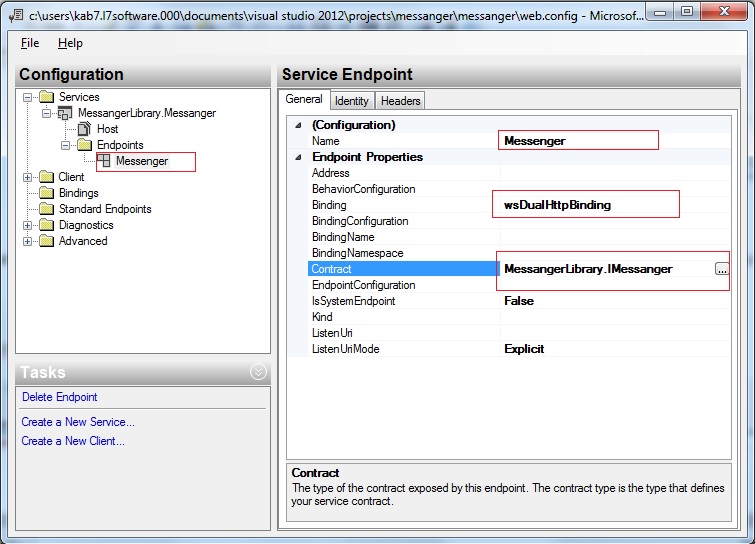Viewport: 755px width, 544px height.
Task: Select the BindingConfiguration property row
Action: [x=519, y=221]
